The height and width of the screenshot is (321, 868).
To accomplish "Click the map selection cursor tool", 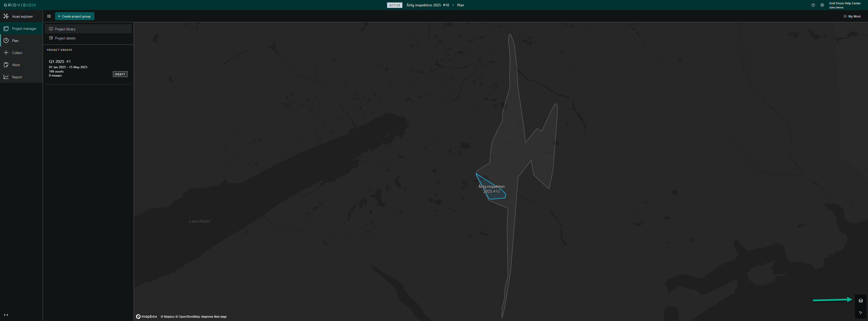I will [x=860, y=313].
